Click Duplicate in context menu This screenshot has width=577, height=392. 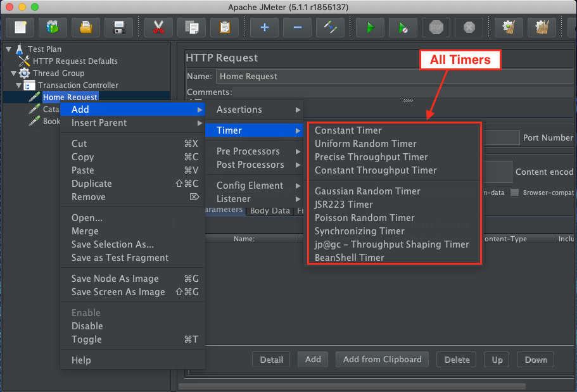132,184
